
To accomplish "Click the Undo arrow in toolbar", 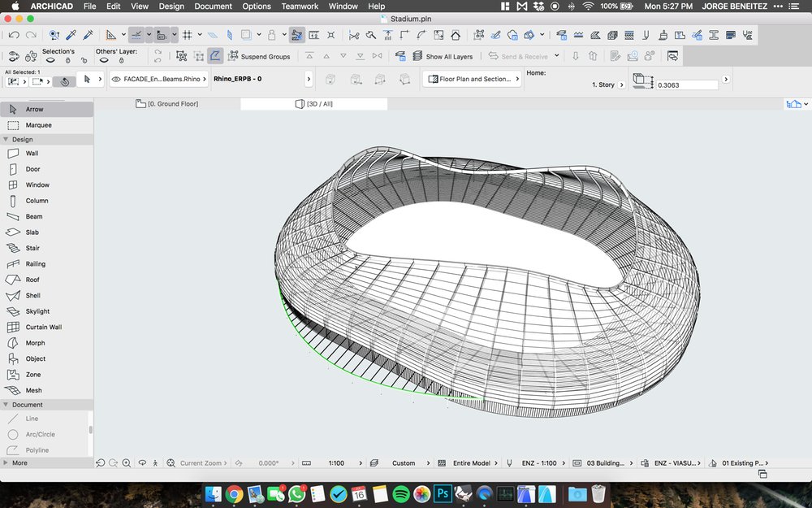I will (x=14, y=35).
